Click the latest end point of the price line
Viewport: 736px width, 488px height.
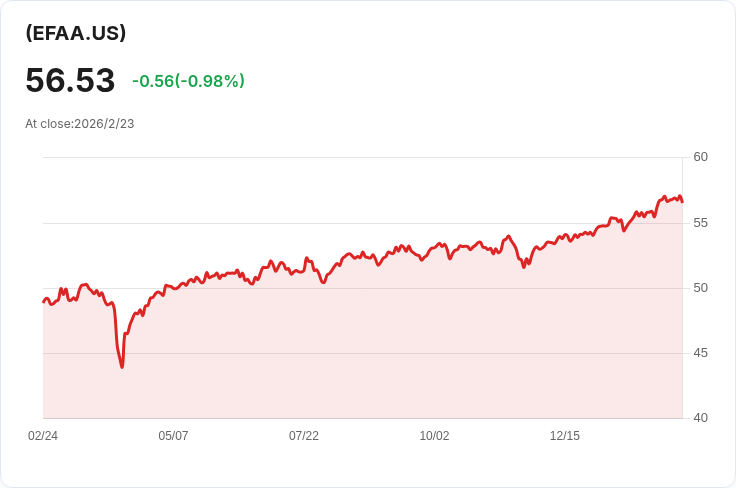(682, 202)
